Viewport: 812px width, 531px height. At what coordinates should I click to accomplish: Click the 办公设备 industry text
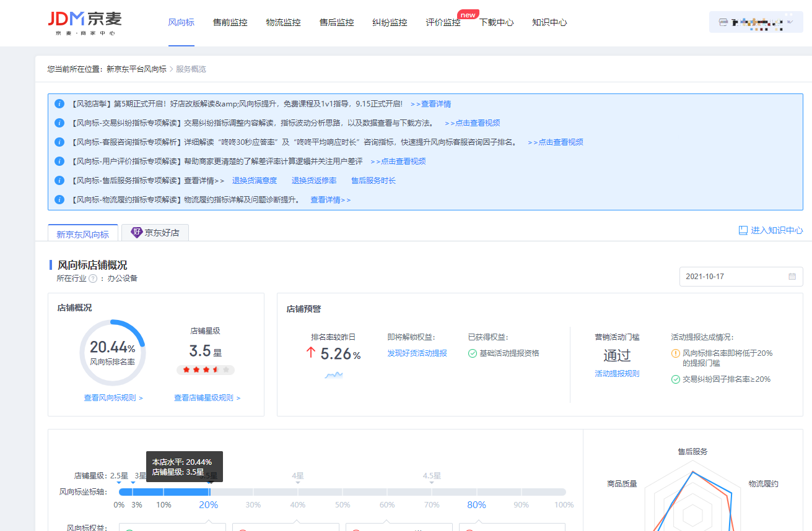[123, 278]
